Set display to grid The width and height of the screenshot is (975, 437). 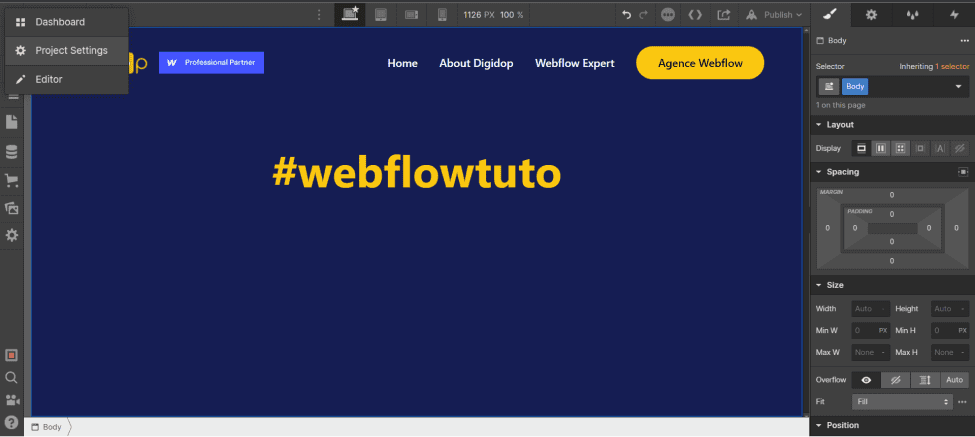(900, 148)
